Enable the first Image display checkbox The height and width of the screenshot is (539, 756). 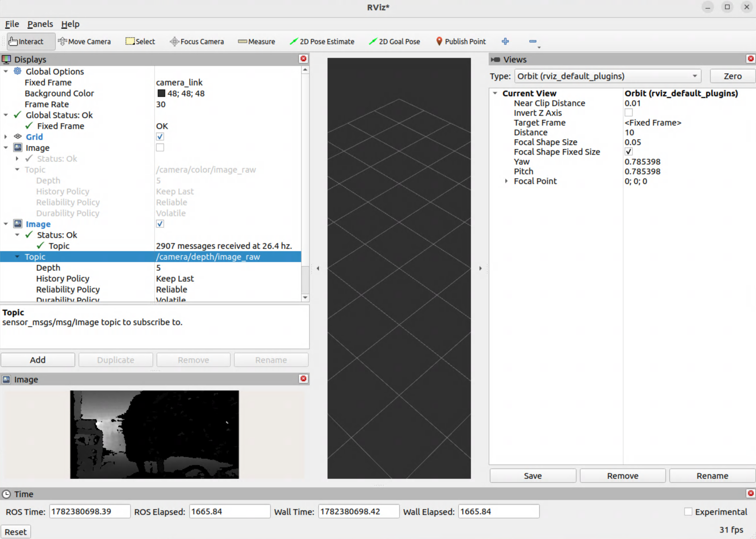tap(160, 147)
